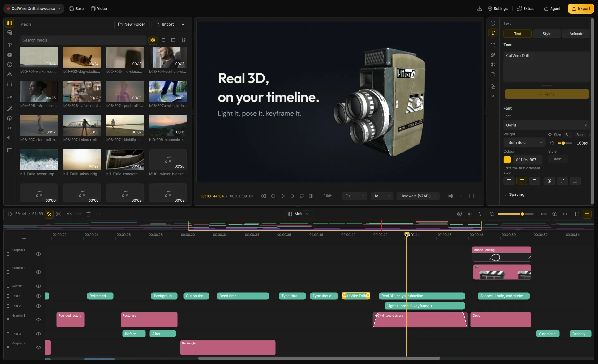The height and width of the screenshot is (364, 598).
Task: Add a new track with plus icon
Action: tap(24, 239)
